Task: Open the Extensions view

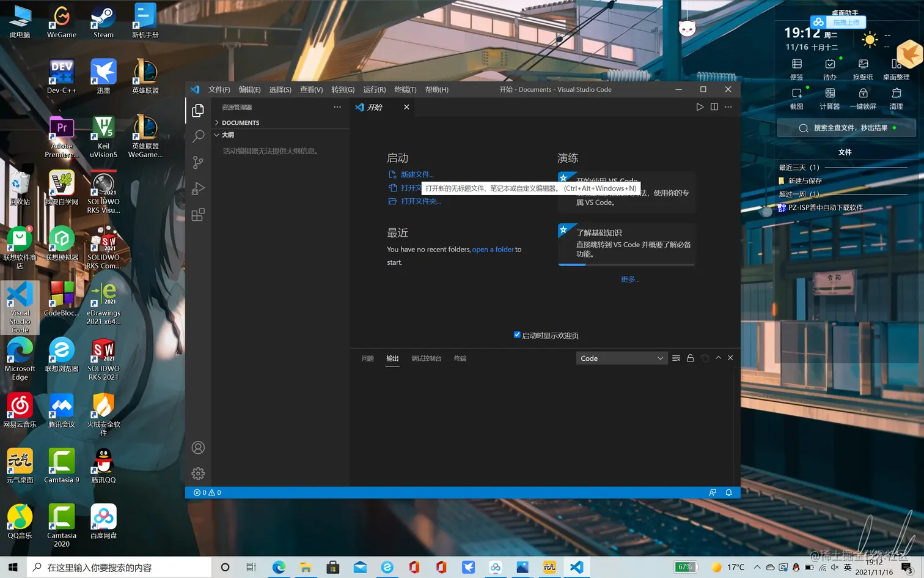Action: 198,215
